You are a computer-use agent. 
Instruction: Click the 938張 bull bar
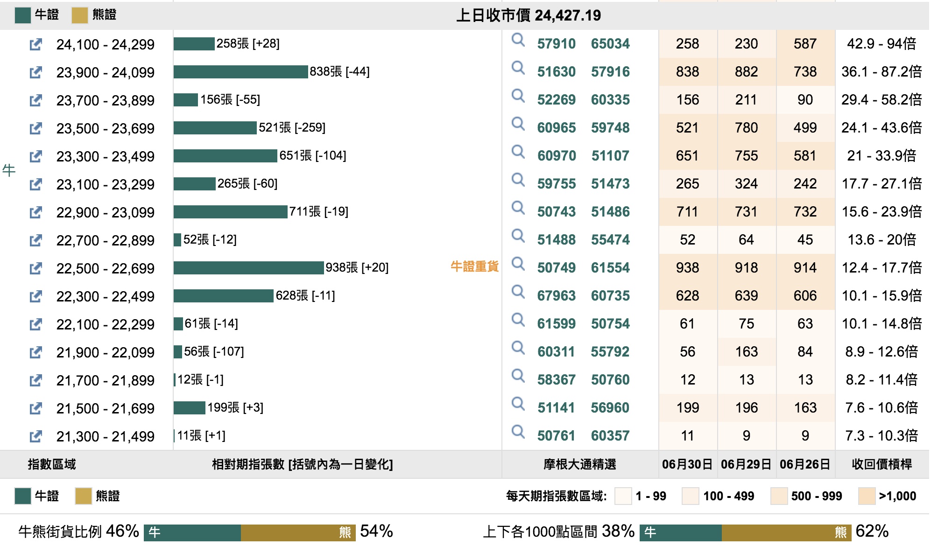[x=248, y=268]
